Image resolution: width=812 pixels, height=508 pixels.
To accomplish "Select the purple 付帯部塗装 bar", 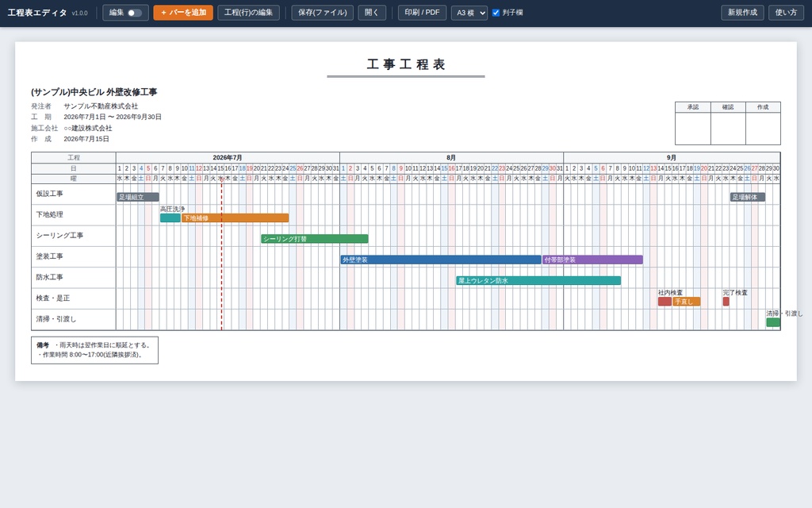I will (593, 260).
